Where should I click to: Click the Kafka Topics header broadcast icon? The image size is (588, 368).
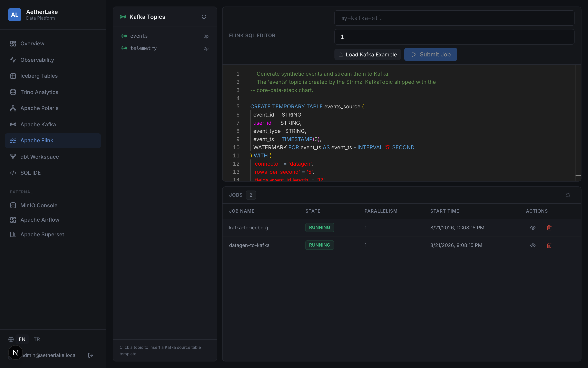pyautogui.click(x=123, y=17)
